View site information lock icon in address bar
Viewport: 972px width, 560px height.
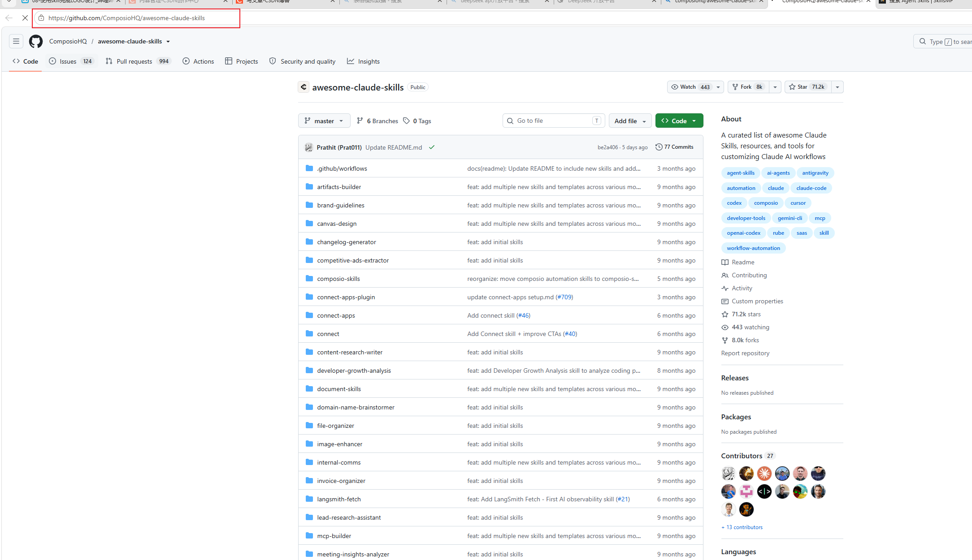pyautogui.click(x=41, y=18)
